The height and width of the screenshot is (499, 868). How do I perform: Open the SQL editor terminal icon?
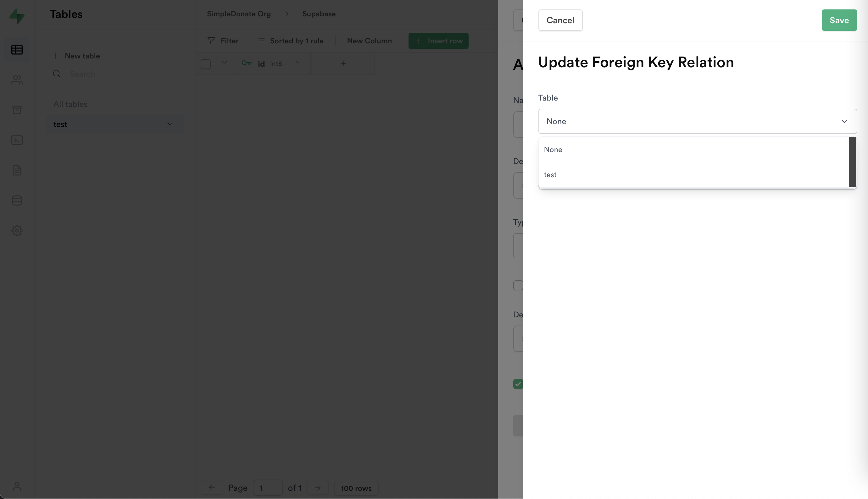(x=17, y=140)
